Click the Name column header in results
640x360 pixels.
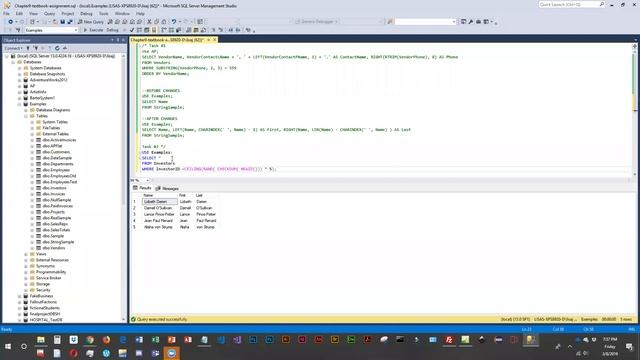tap(160, 196)
